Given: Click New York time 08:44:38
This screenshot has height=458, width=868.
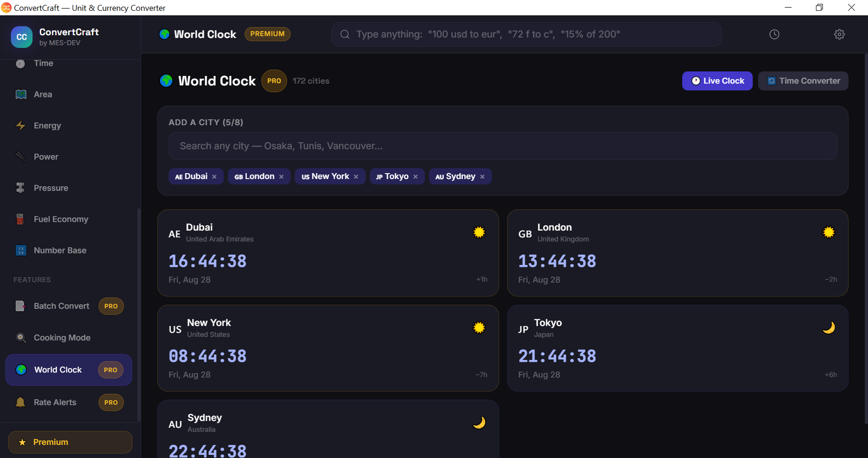Looking at the screenshot, I should [x=207, y=356].
